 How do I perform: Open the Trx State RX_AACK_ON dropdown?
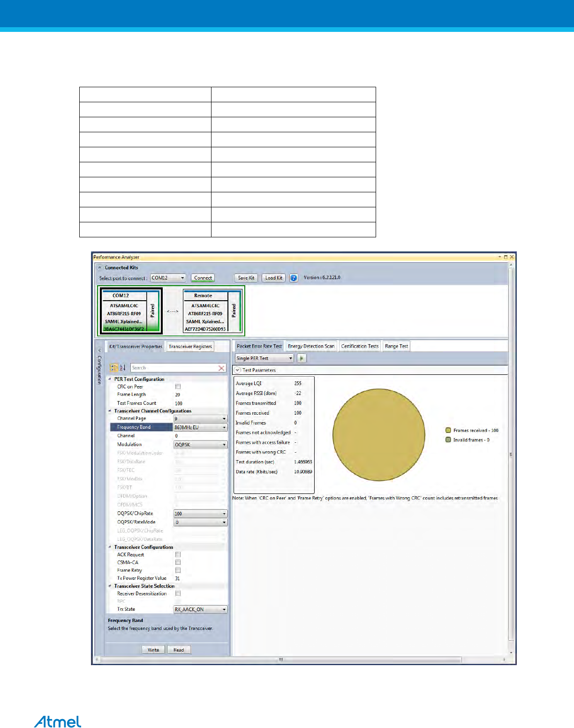pyautogui.click(x=224, y=609)
